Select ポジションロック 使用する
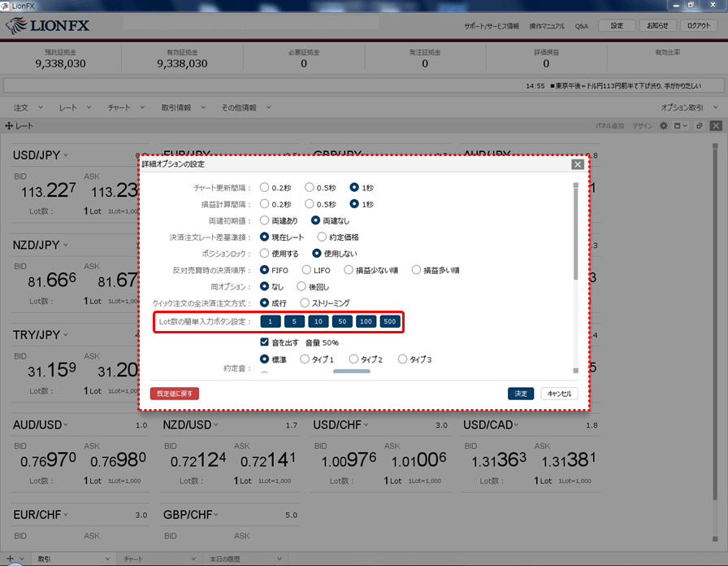 pyautogui.click(x=264, y=253)
